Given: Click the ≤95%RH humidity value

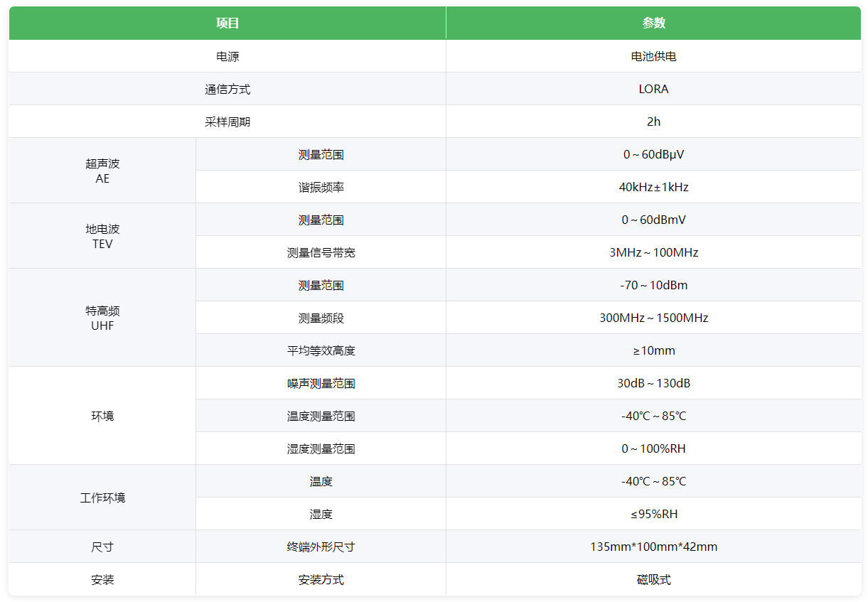Looking at the screenshot, I should pyautogui.click(x=653, y=514).
